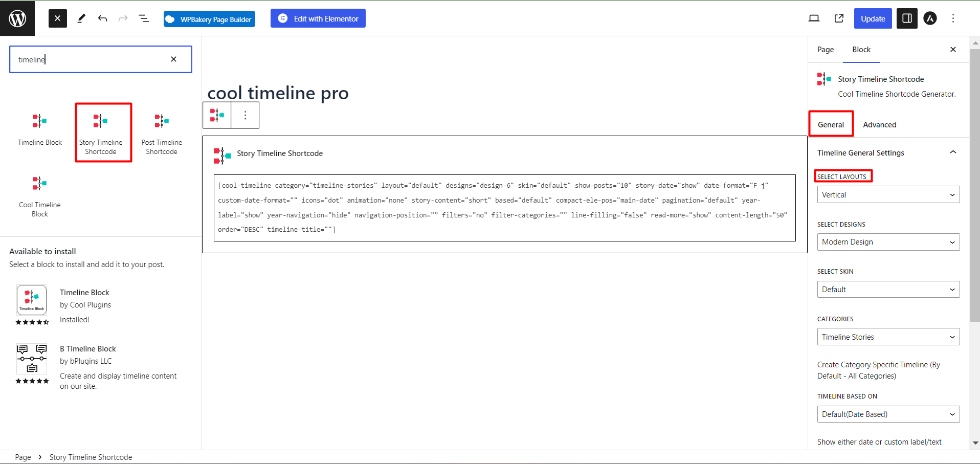The width and height of the screenshot is (980, 464).
Task: Collapse the Timeline General Settings section
Action: pos(953,152)
